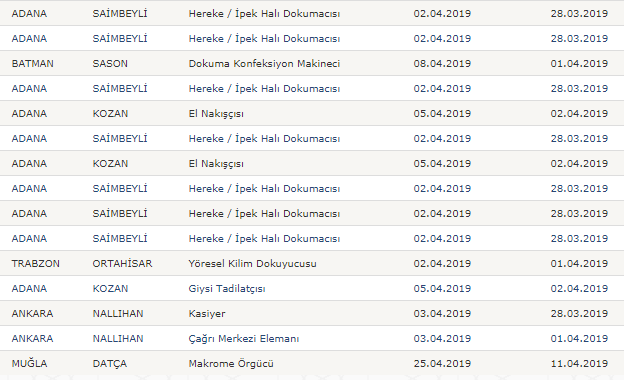Select the MUĞLA city cell
Image resolution: width=624 pixels, height=380 pixels.
[29, 364]
